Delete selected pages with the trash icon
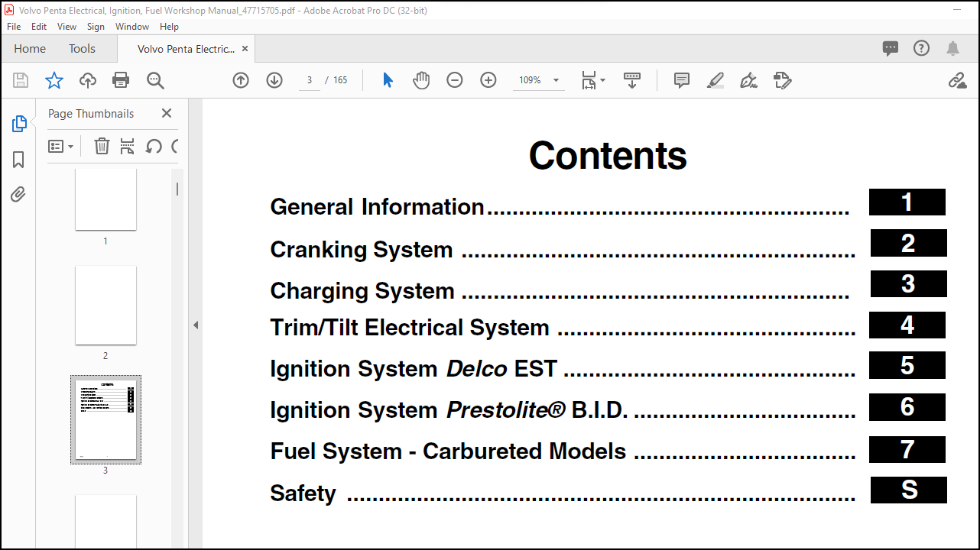The height and width of the screenshot is (550, 980). point(102,146)
